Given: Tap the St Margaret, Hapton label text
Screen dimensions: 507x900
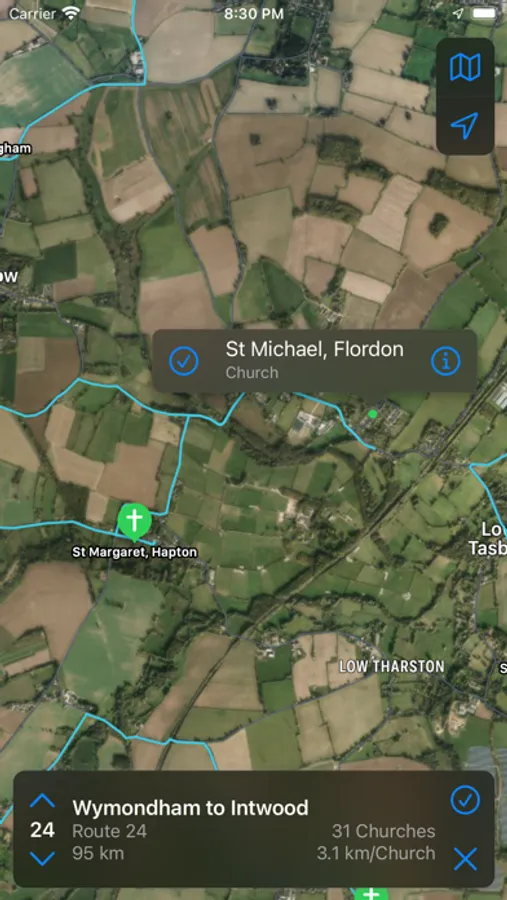Looking at the screenshot, I should click(x=134, y=552).
